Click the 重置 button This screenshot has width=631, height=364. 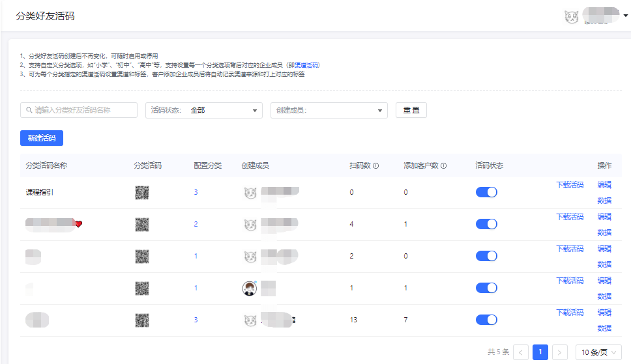click(x=411, y=111)
